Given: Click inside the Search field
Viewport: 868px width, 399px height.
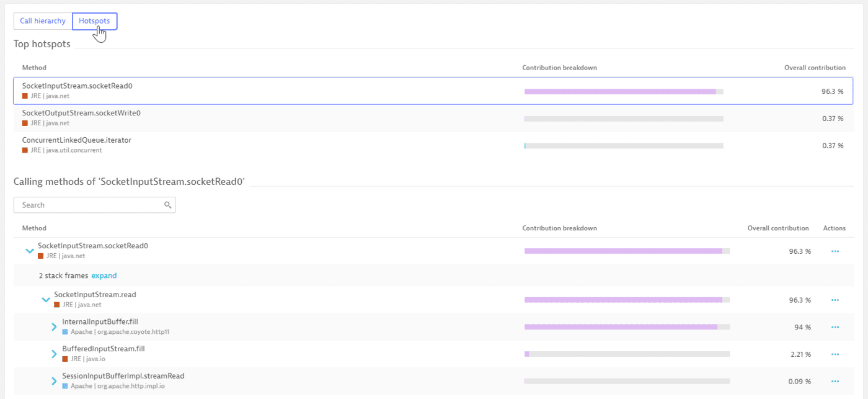Looking at the screenshot, I should tap(87, 205).
